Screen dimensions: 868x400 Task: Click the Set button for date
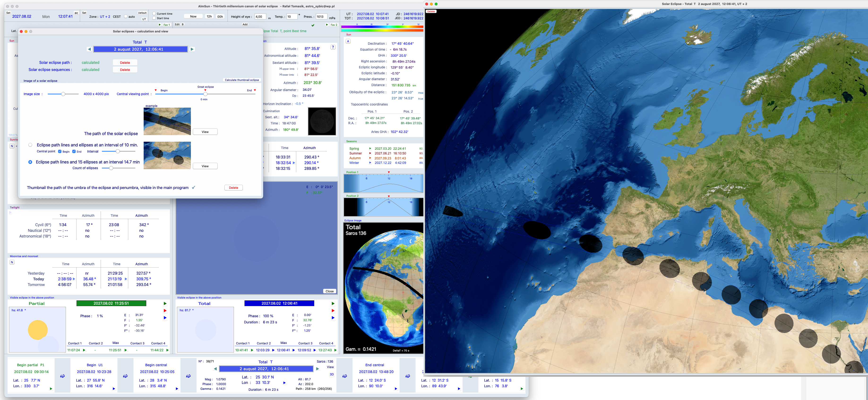[9, 13]
